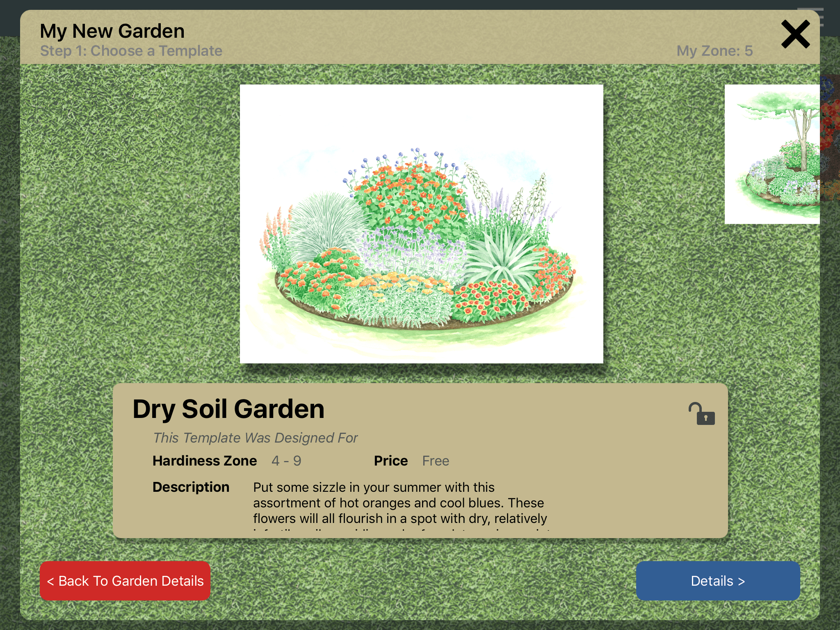Tap the My New Garden heading
The height and width of the screenshot is (630, 840).
112,31
